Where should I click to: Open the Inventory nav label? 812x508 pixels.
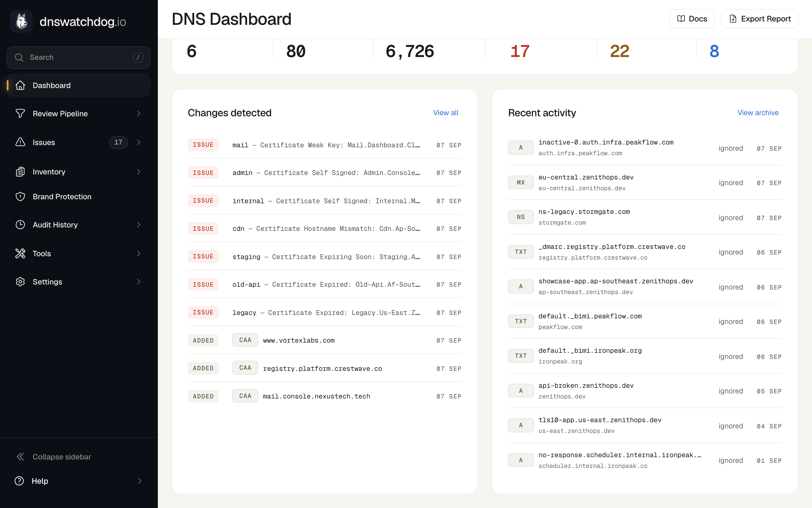click(x=49, y=172)
